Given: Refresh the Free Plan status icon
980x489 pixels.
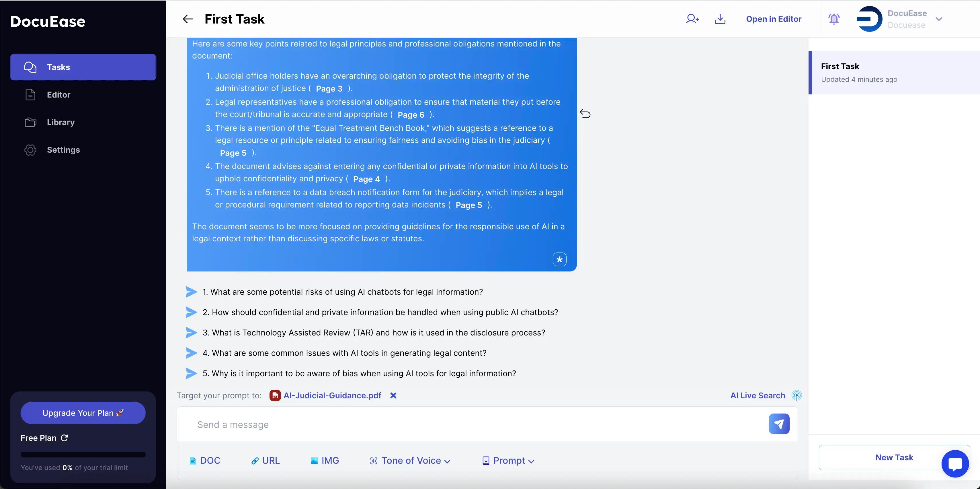Looking at the screenshot, I should point(64,438).
